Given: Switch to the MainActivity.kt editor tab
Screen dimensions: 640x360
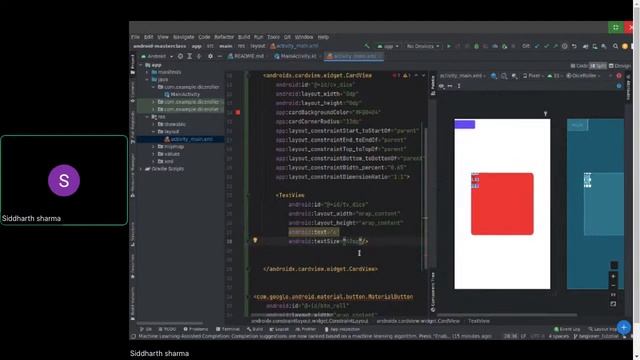Looking at the screenshot, I should [296, 56].
